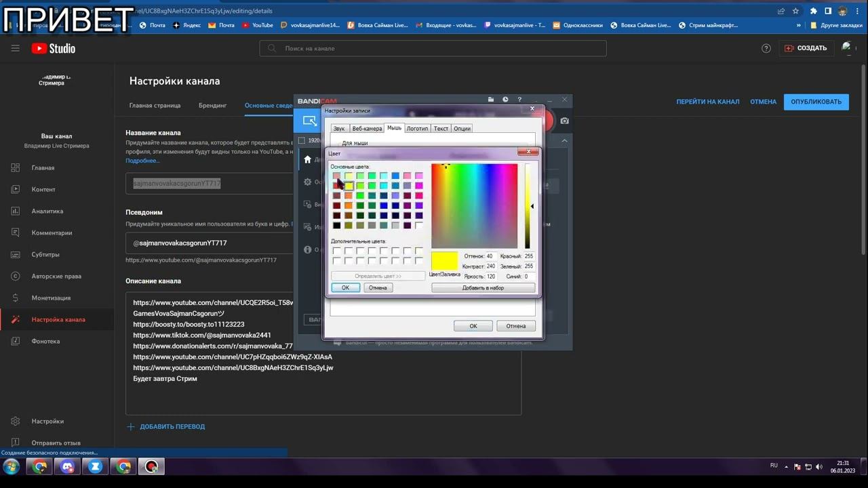Screen dimensions: 868x488
Task: Switch to the Веб-камера tab
Action: point(366,128)
